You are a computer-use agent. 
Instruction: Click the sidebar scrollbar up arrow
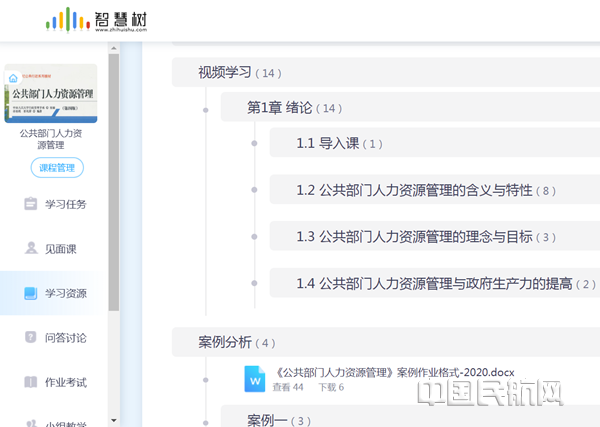click(114, 48)
